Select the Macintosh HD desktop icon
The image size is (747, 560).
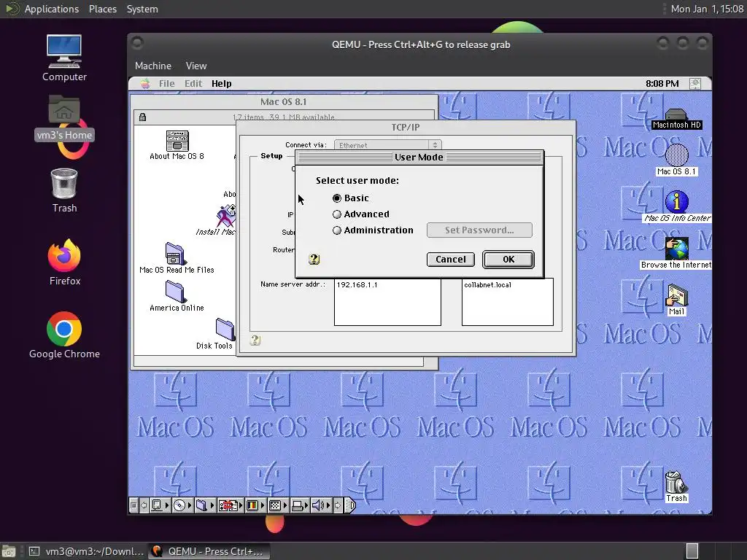pos(676,119)
